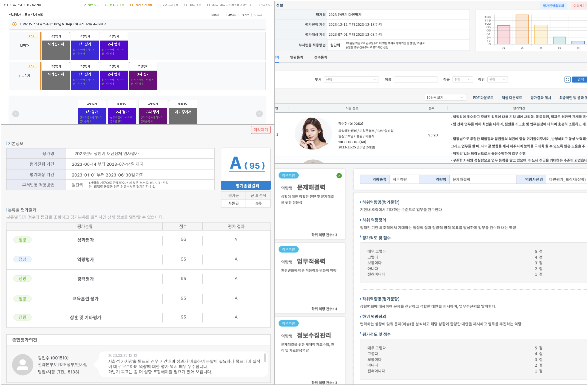The width and height of the screenshot is (588, 386).
Task: Select the 평가일정 설정 step circle
Action: click(255, 5)
